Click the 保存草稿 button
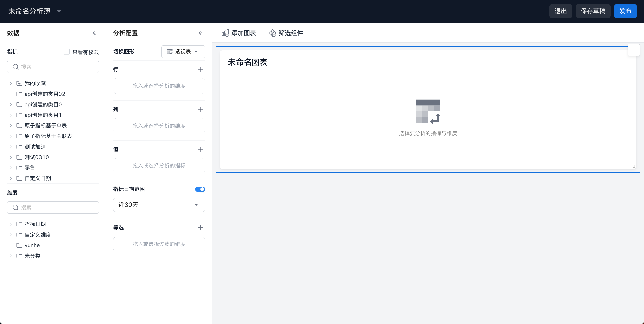Viewport: 644px width, 324px height. (593, 11)
